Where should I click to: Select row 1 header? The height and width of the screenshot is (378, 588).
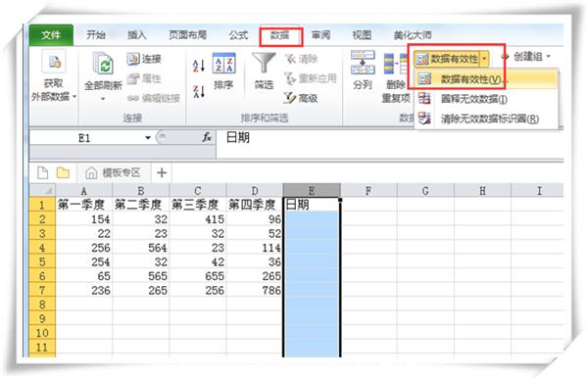tap(42, 205)
